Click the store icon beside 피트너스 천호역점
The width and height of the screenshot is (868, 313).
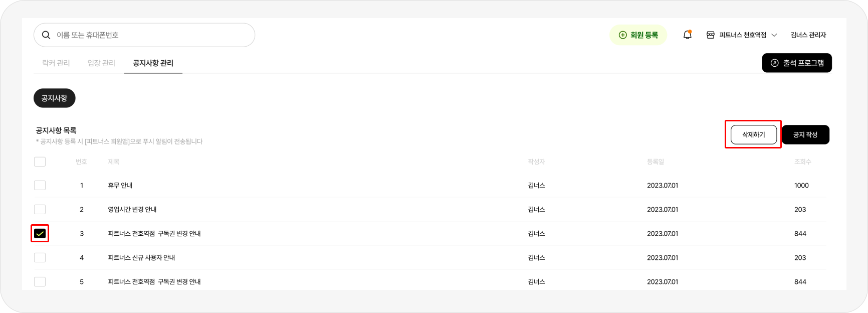pyautogui.click(x=710, y=35)
